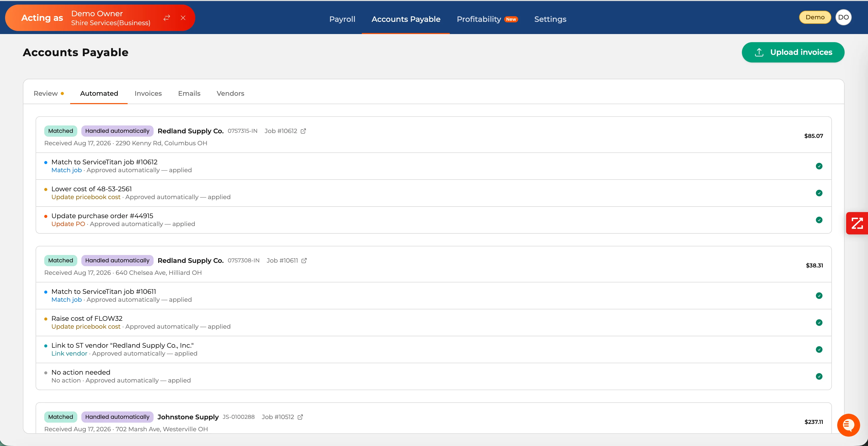Click green check for Match to job #10612

[x=819, y=166]
